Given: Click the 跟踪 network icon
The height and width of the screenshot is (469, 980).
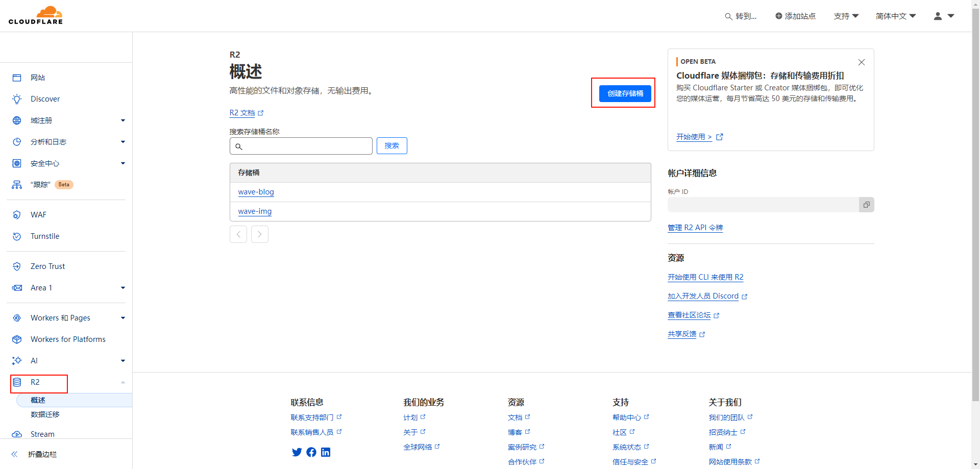Looking at the screenshot, I should [17, 185].
